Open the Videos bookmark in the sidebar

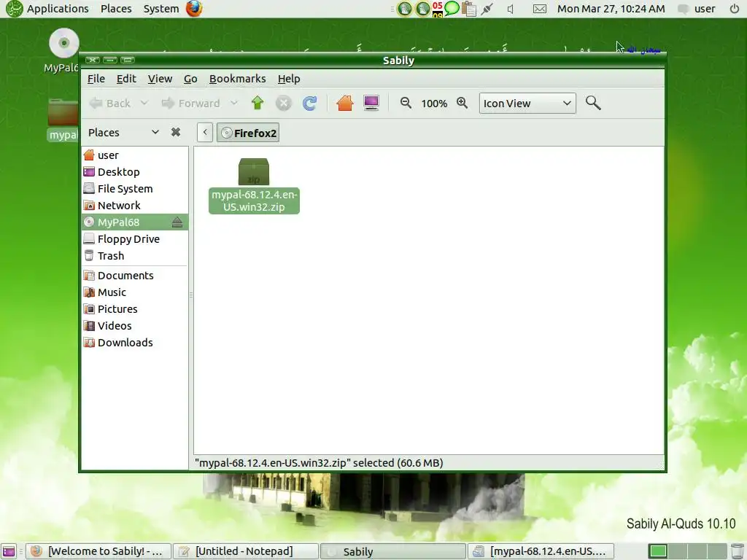135,326
